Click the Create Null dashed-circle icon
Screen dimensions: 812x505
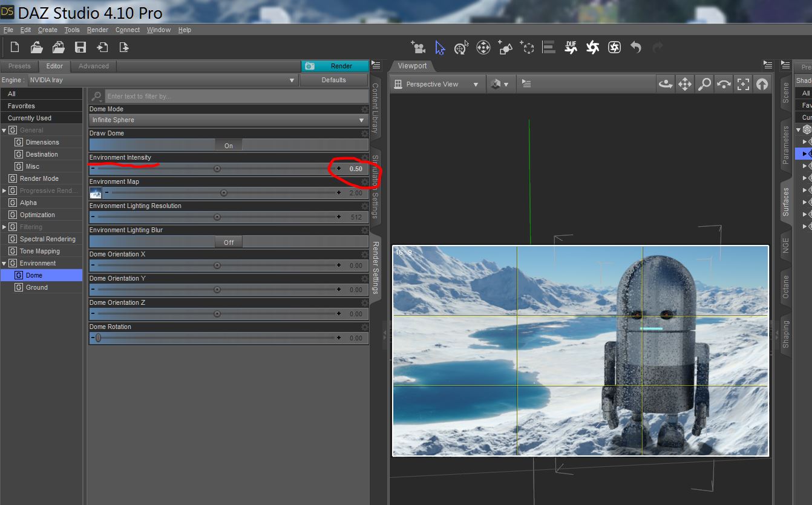click(528, 47)
